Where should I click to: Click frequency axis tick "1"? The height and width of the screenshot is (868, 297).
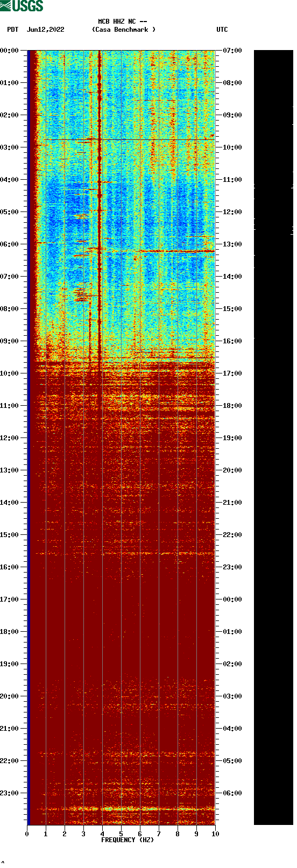(x=46, y=834)
